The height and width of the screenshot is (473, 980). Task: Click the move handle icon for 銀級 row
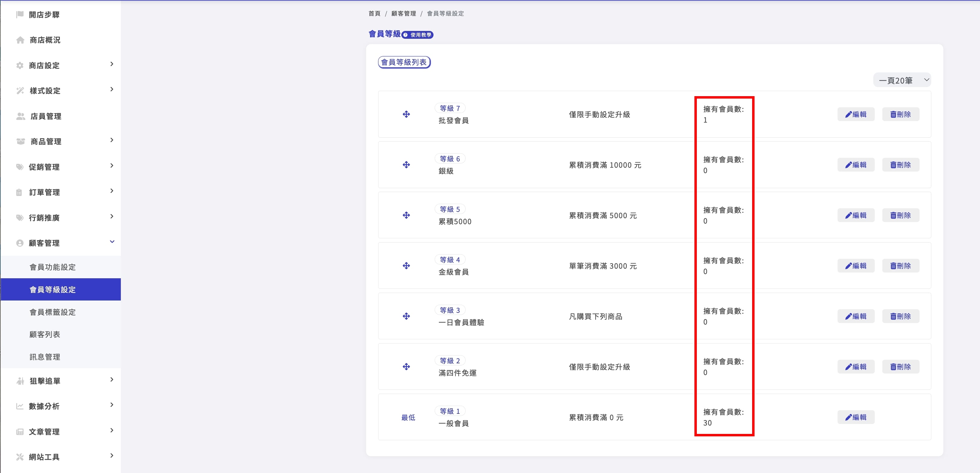(x=406, y=165)
